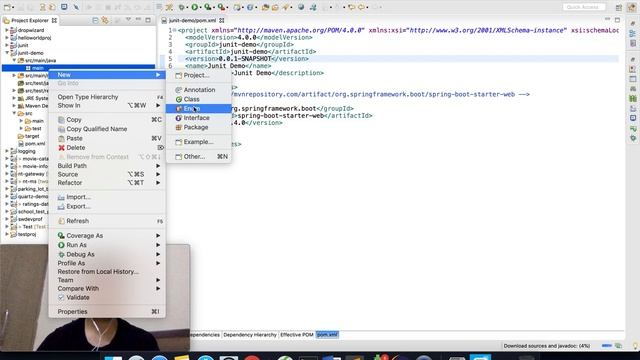Choose Project... in New submenu

pos(199,76)
